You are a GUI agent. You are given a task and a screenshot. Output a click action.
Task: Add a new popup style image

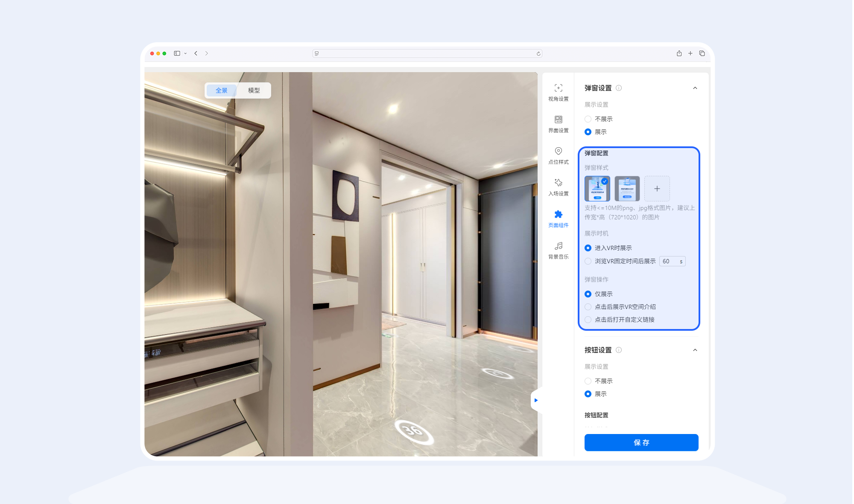pyautogui.click(x=657, y=189)
